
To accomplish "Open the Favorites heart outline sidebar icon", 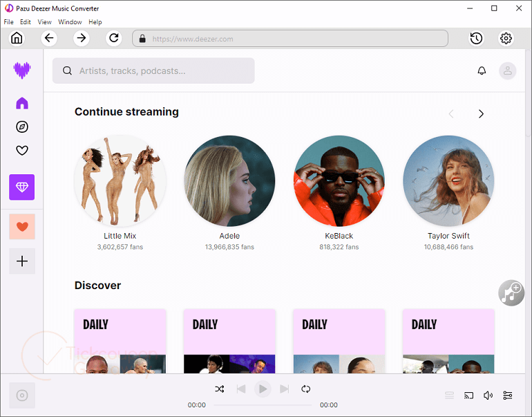I will point(22,150).
